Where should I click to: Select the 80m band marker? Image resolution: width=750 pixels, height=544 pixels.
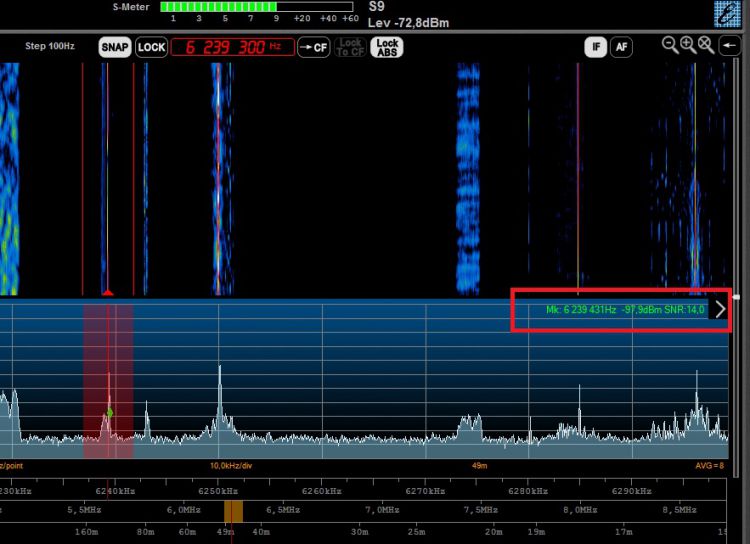point(145,532)
